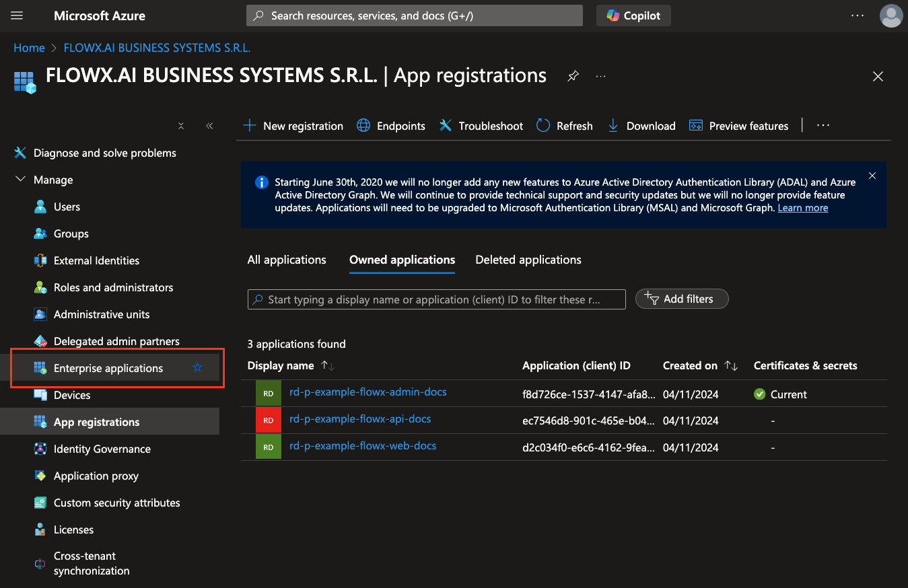The image size is (908, 588).
Task: Open FLOWX.AI BUSINESS SYSTEMS breadcrumb link
Action: tap(157, 48)
